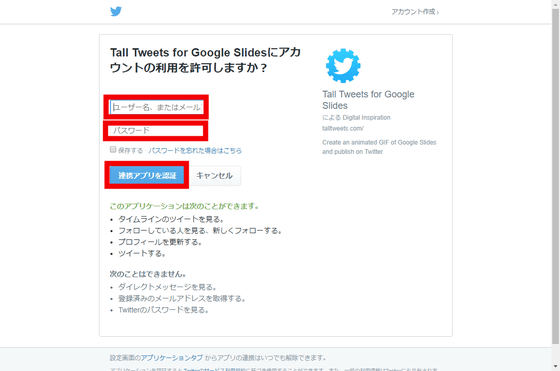Click the Tall Tweets gear bird app icon
Image resolution: width=560 pixels, height=371 pixels.
click(x=343, y=65)
